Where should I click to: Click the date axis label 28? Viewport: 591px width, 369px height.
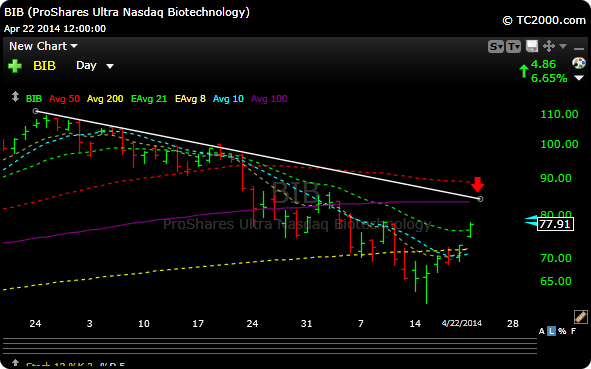pos(513,323)
